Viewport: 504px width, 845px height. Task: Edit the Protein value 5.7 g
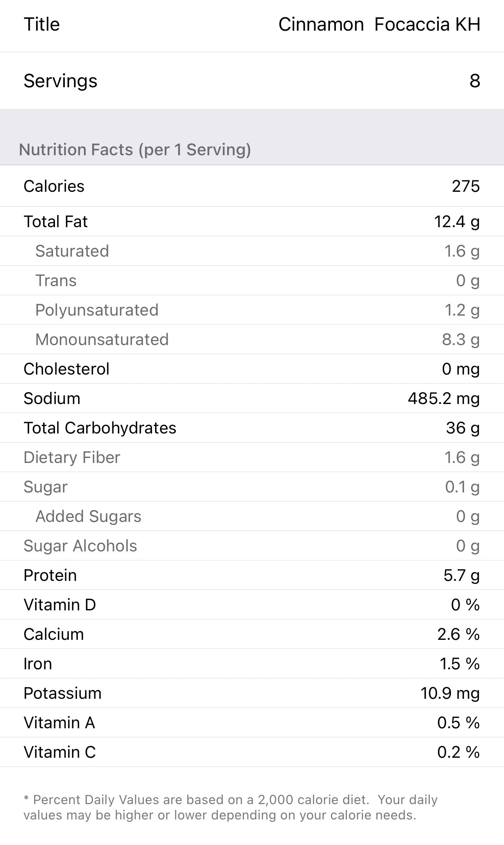tap(461, 575)
